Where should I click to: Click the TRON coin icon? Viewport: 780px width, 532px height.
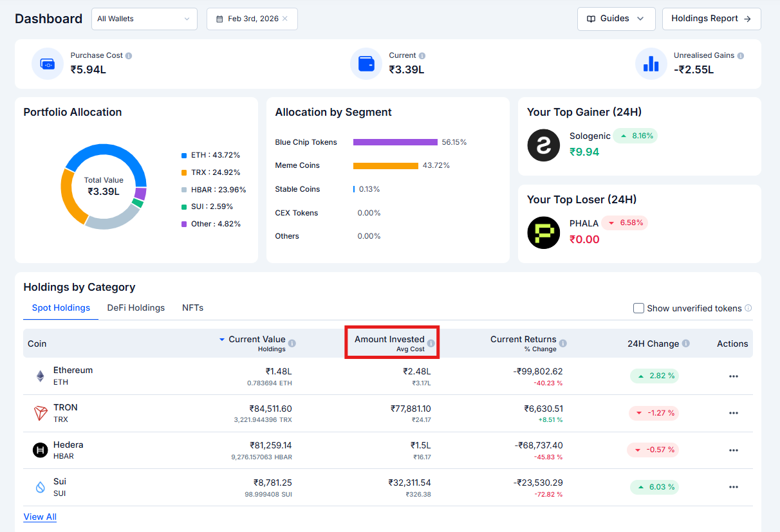pyautogui.click(x=41, y=413)
